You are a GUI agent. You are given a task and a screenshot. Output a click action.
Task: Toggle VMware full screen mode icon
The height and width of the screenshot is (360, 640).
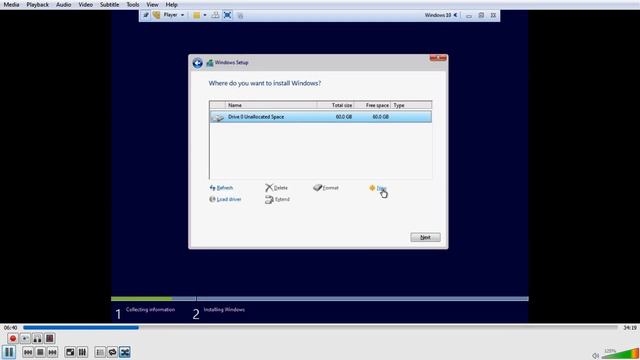228,15
